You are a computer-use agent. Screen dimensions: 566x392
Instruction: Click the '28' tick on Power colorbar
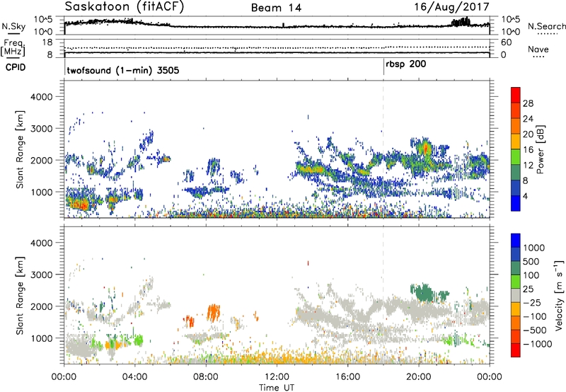(528, 103)
